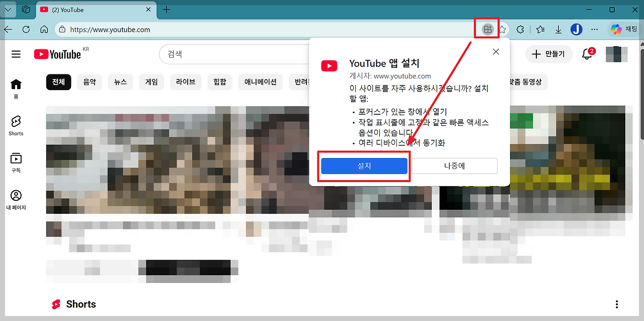This screenshot has width=644, height=321.
Task: Select the 라이브 filter chip
Action: [x=186, y=82]
